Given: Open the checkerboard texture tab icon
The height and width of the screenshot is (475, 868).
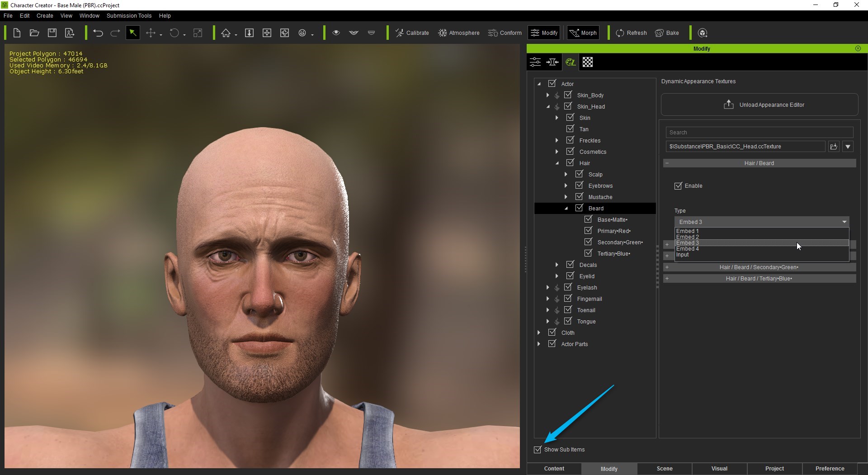Looking at the screenshot, I should click(x=588, y=62).
